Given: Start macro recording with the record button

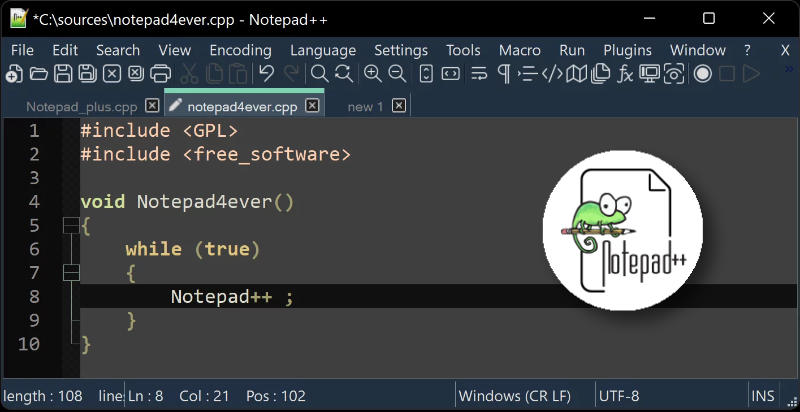Looking at the screenshot, I should point(703,74).
